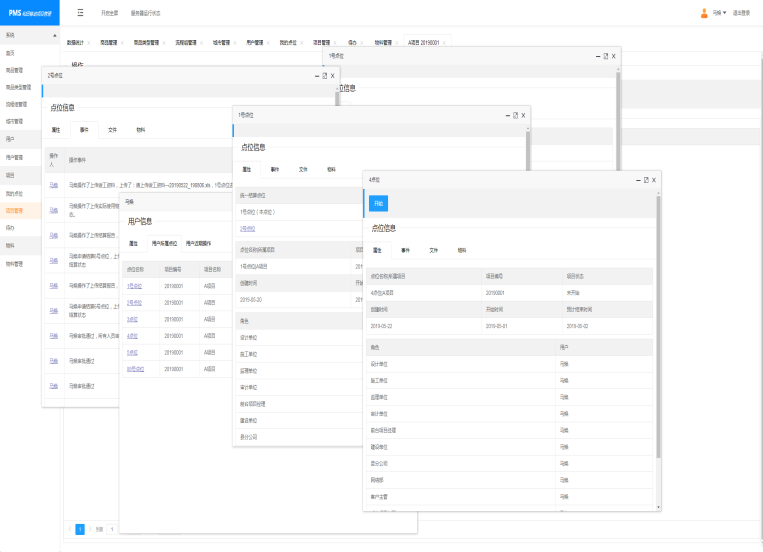Screen dimensions: 763x552
Task: Select 待办 in the left sidebar
Action: pyautogui.click(x=10, y=227)
